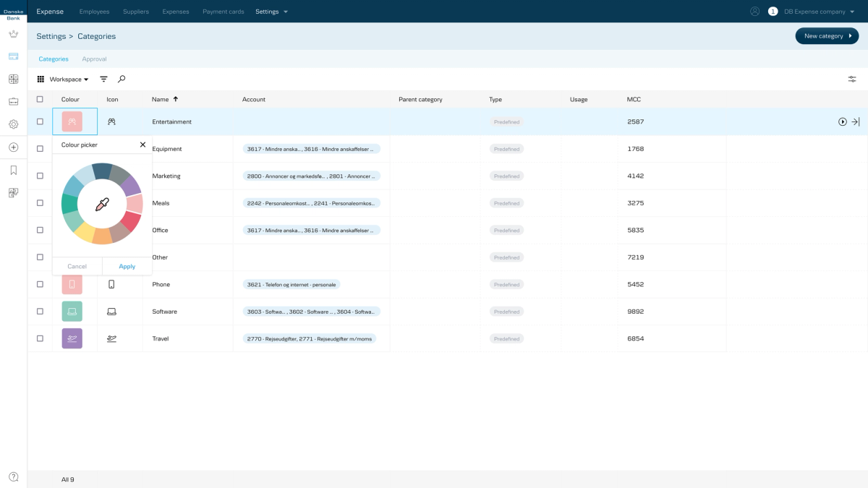Click the eyedropper in the colour wheel
The width and height of the screenshot is (868, 488).
coord(102,204)
